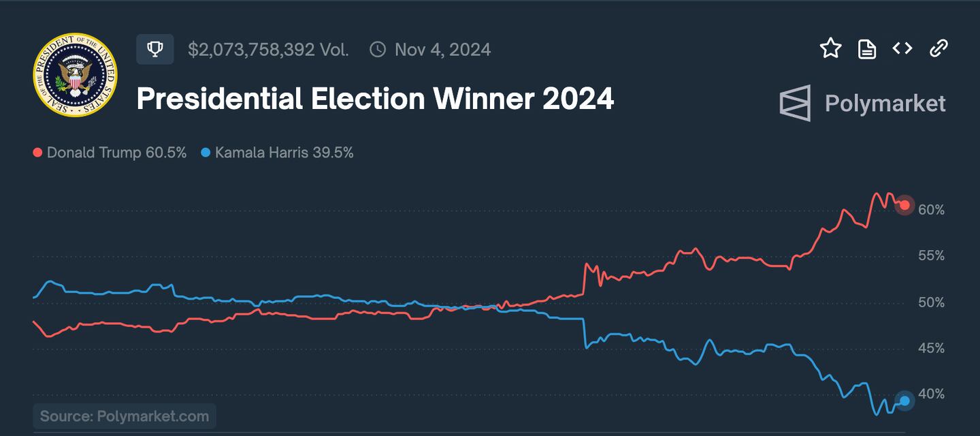Expand the Nov 4, 2024 date selector
Screen dimensions: 980x436
(442, 48)
